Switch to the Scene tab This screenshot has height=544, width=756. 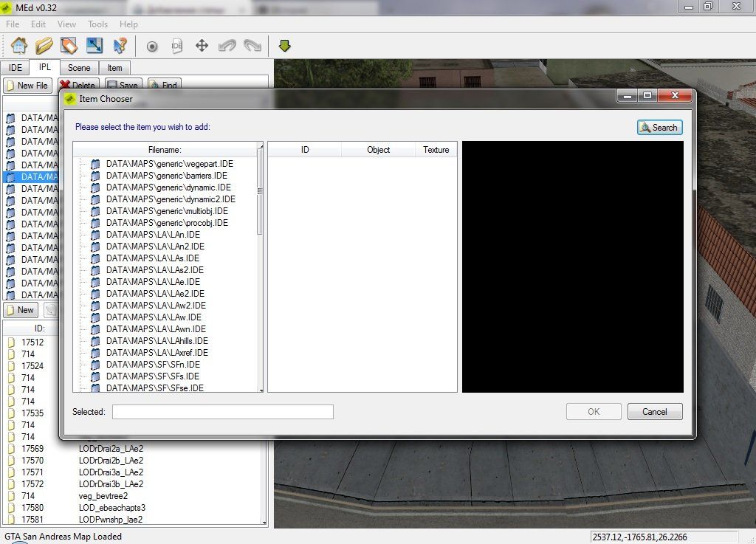[79, 68]
